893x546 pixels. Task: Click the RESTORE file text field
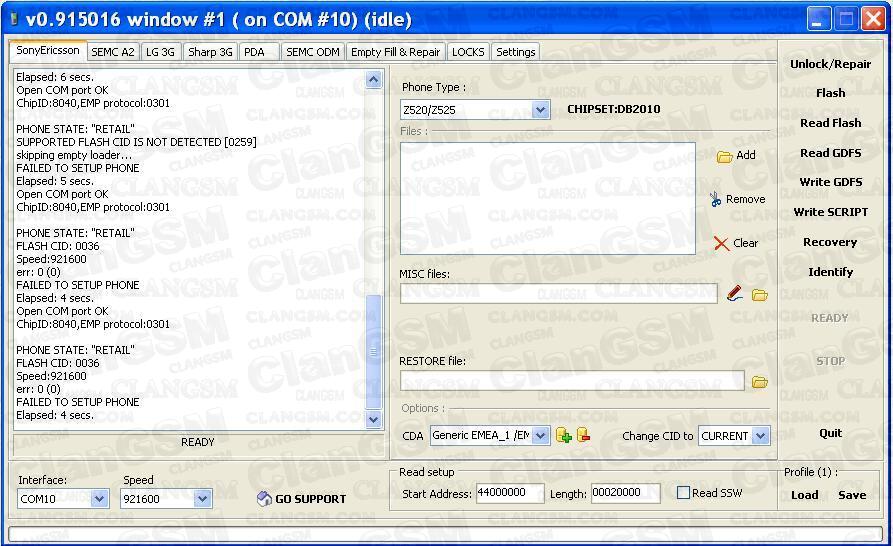point(572,380)
